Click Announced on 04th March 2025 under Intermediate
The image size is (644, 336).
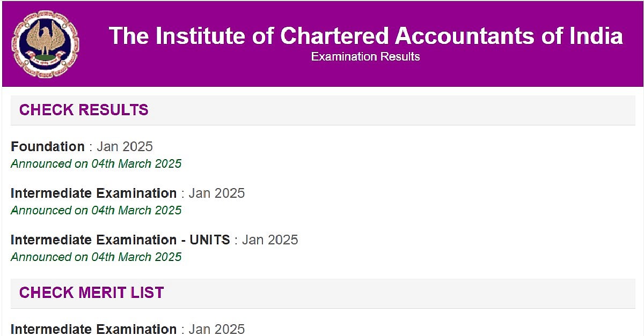97,211
